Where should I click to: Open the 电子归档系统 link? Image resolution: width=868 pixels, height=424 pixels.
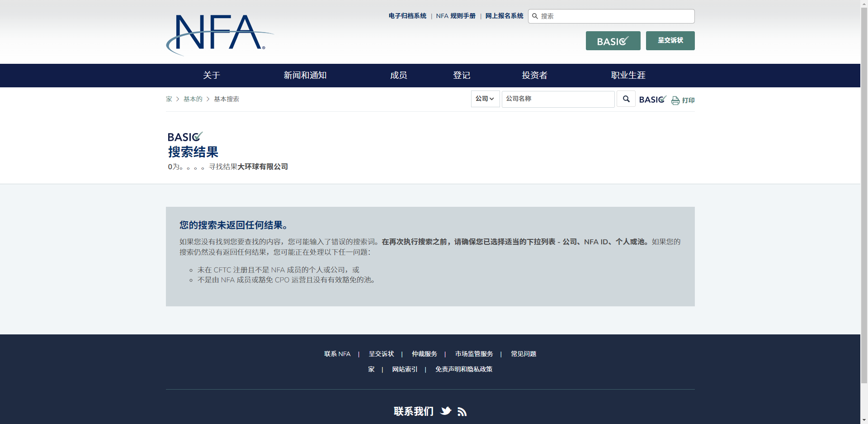pos(407,16)
